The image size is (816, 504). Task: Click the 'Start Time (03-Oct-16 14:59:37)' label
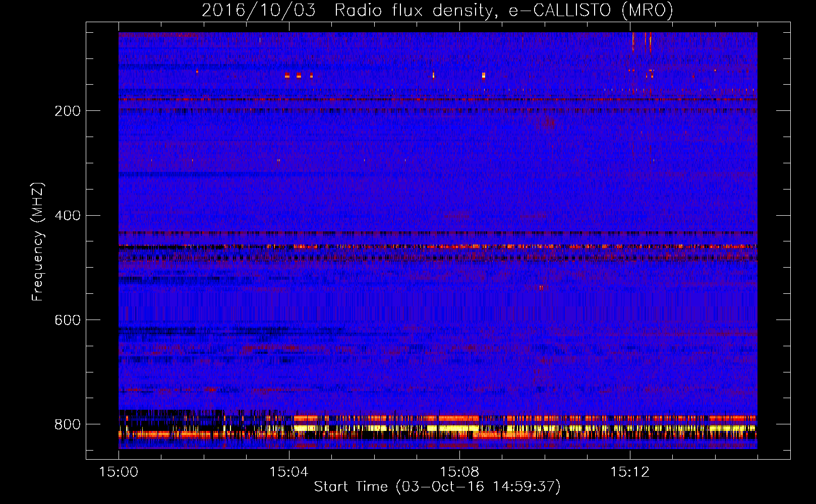click(437, 486)
